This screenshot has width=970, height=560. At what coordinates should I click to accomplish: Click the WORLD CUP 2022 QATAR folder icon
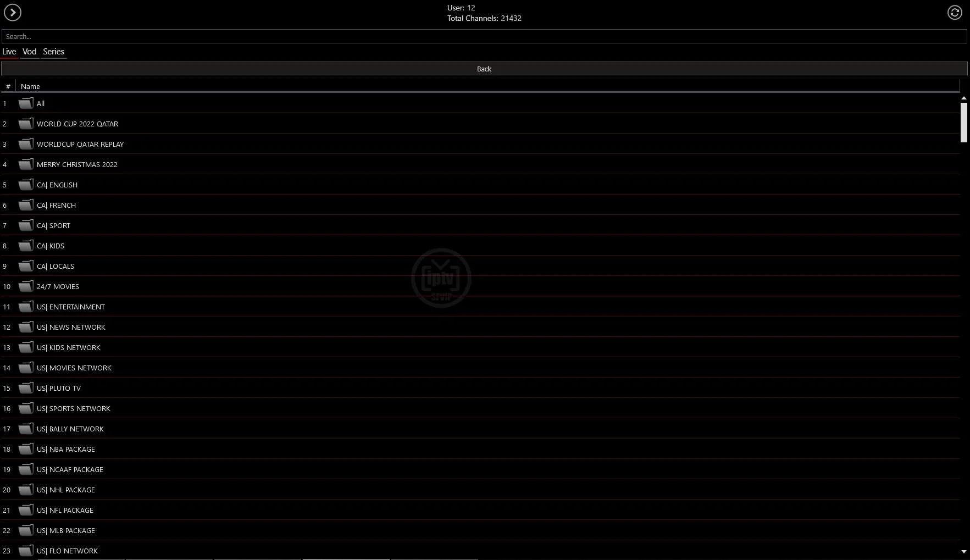click(26, 124)
